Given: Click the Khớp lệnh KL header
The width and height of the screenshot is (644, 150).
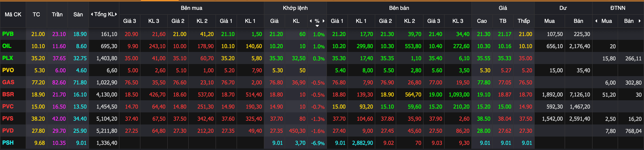Looking at the screenshot, I should tap(296, 21).
